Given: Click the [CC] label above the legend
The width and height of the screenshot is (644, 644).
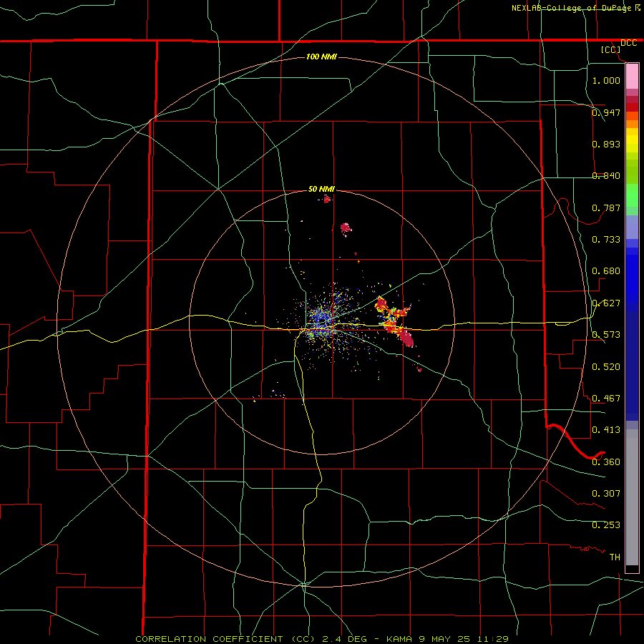Looking at the screenshot, I should pos(611,49).
